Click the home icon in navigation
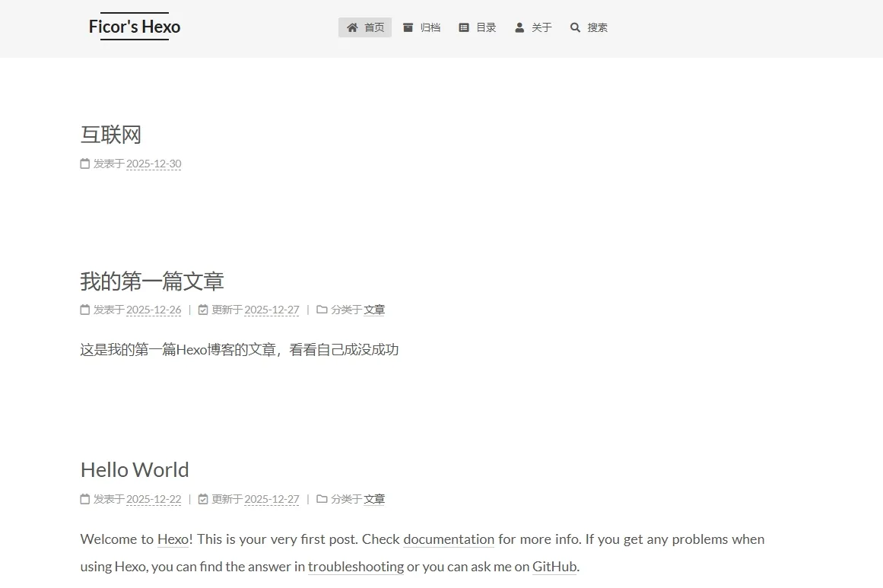 tap(352, 27)
